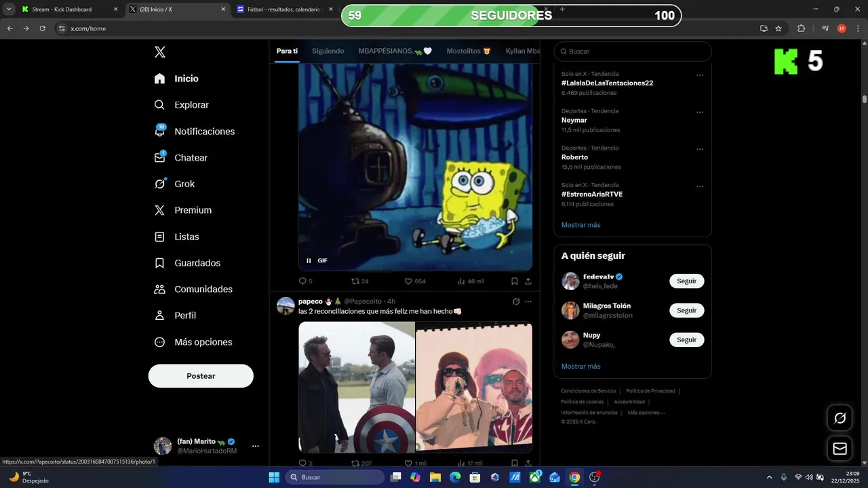Open Comunidades people icon
The image size is (868, 488).
pos(159,289)
